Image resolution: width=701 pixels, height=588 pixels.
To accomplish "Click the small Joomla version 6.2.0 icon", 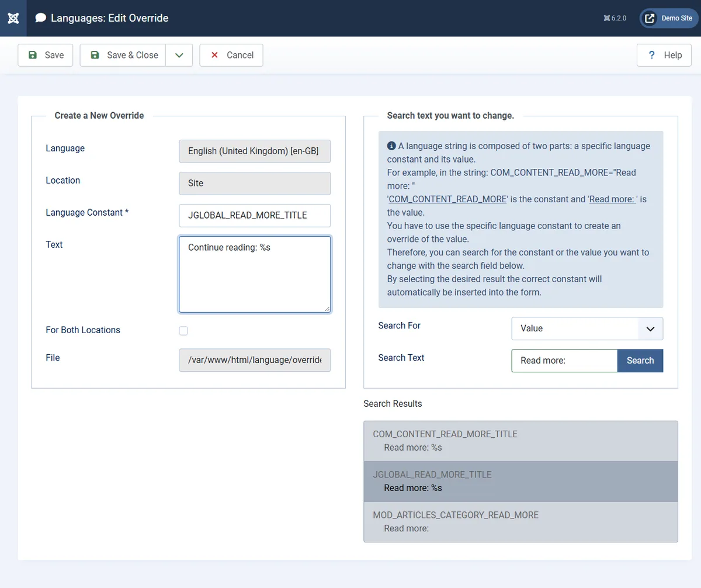I will [x=607, y=18].
